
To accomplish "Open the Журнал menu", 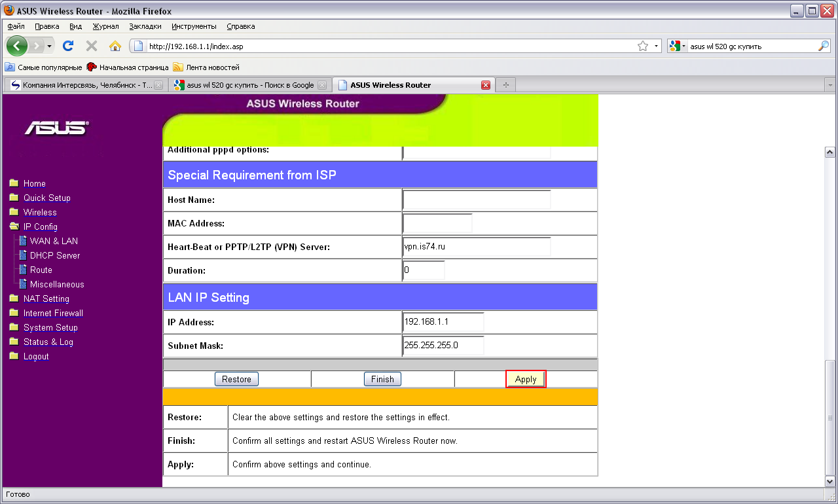I will click(105, 26).
